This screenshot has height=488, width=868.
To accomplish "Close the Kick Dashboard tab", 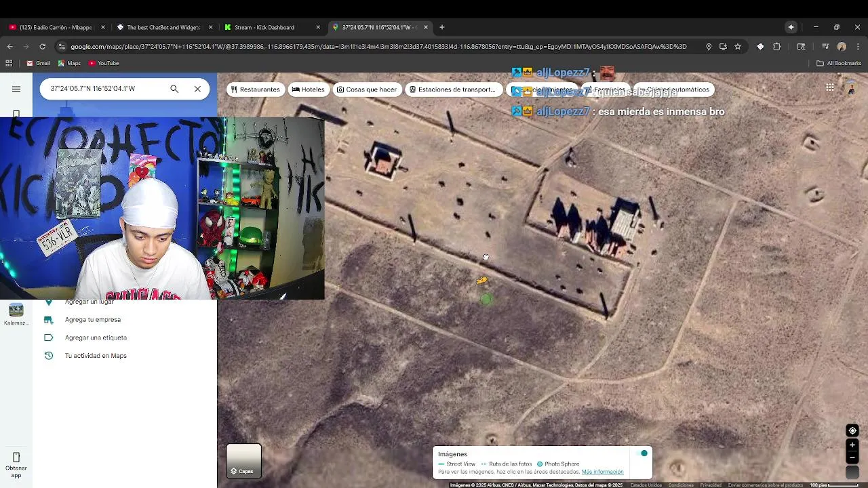I will pyautogui.click(x=318, y=27).
